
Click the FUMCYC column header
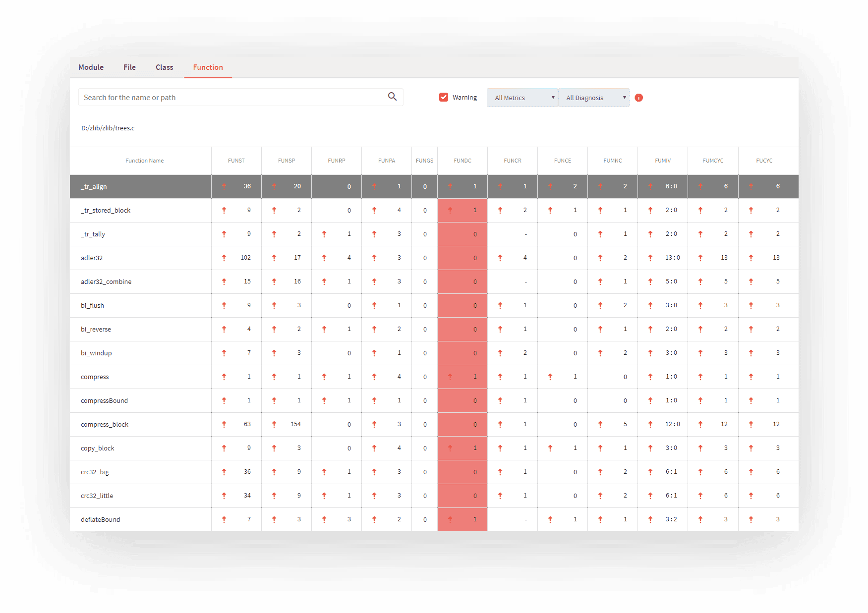tap(713, 161)
